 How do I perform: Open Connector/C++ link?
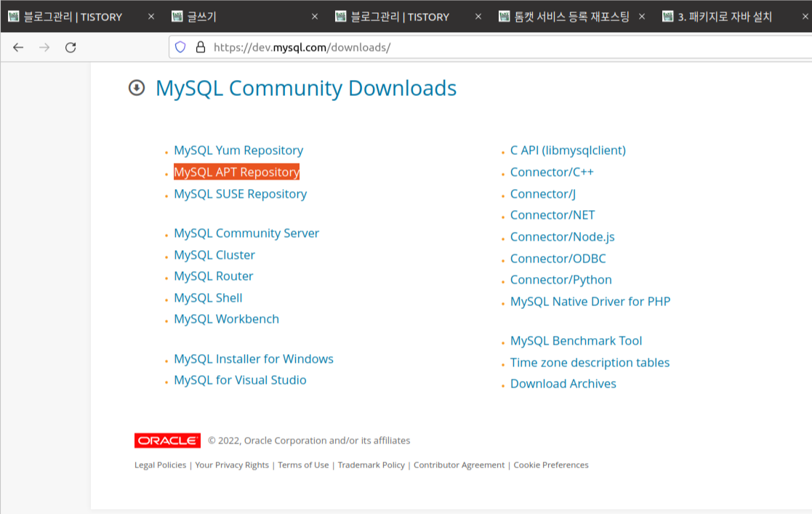coord(552,172)
